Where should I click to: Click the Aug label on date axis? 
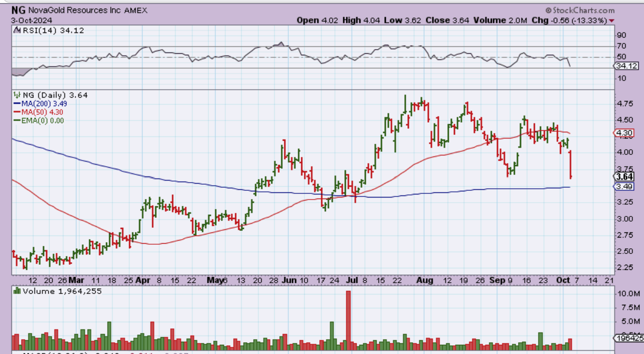pyautogui.click(x=425, y=281)
